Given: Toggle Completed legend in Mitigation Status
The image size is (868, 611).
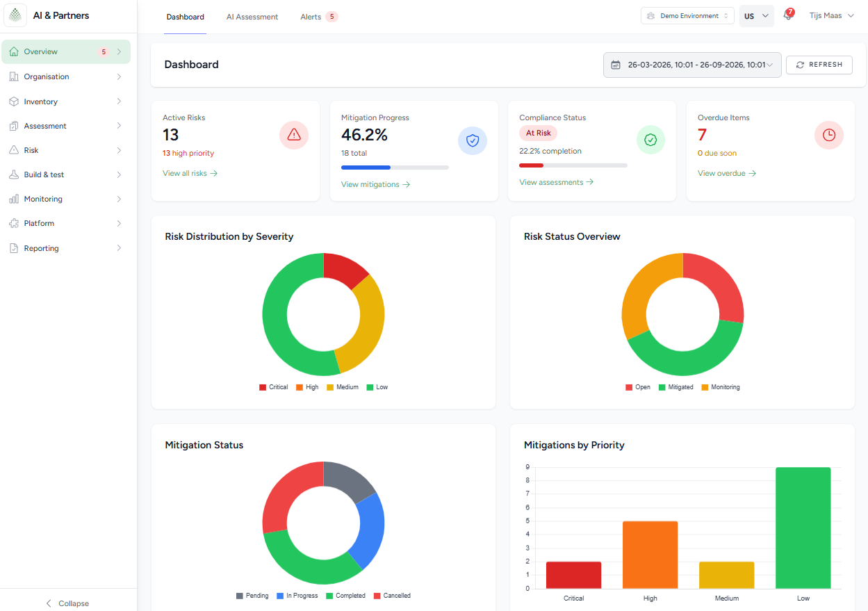Looking at the screenshot, I should 346,596.
